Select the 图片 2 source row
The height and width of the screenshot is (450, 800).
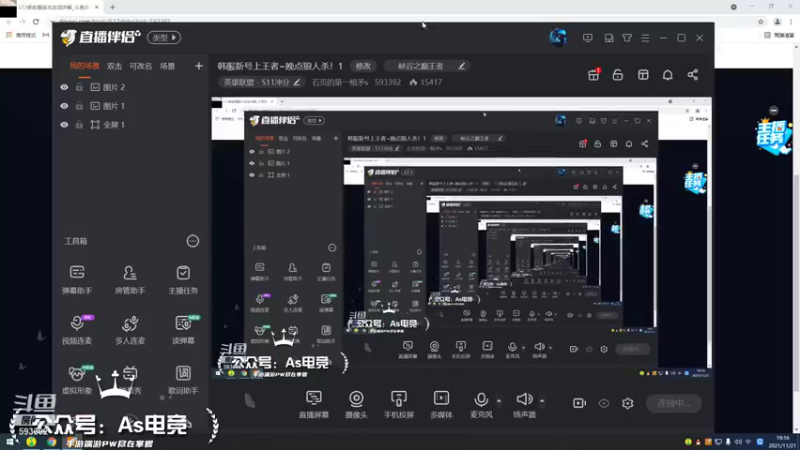[132, 87]
